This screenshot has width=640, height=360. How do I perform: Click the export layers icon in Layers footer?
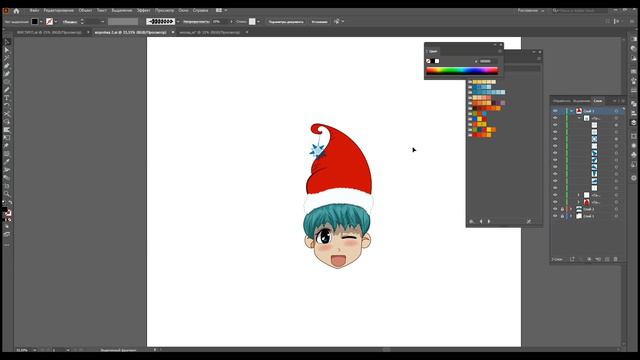pyautogui.click(x=572, y=259)
